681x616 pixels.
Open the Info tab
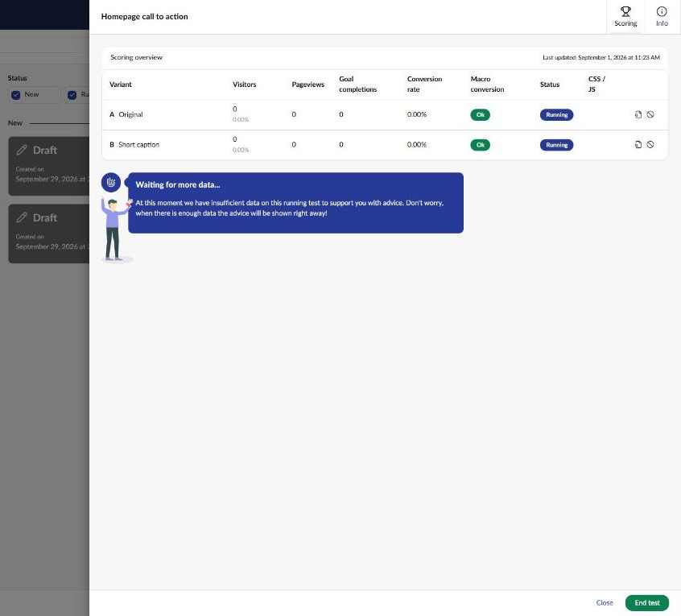662,17
